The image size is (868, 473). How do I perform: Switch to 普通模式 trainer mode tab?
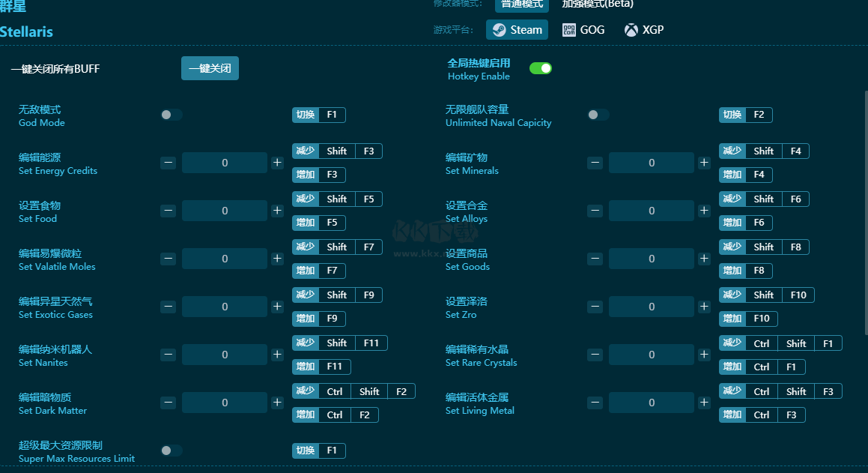pos(521,4)
